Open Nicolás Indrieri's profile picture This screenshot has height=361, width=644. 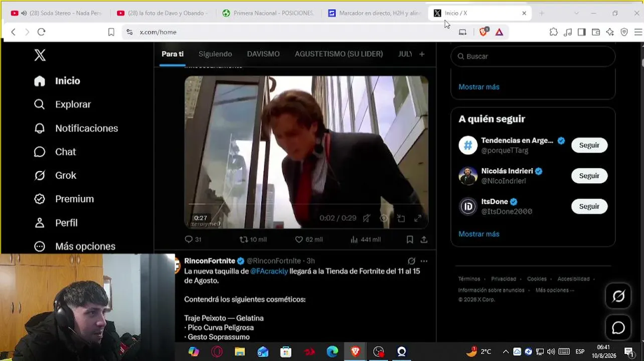468,176
